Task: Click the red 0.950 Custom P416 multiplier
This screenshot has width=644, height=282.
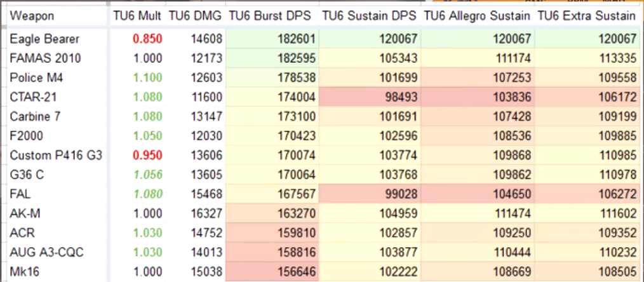Action: [x=138, y=155]
